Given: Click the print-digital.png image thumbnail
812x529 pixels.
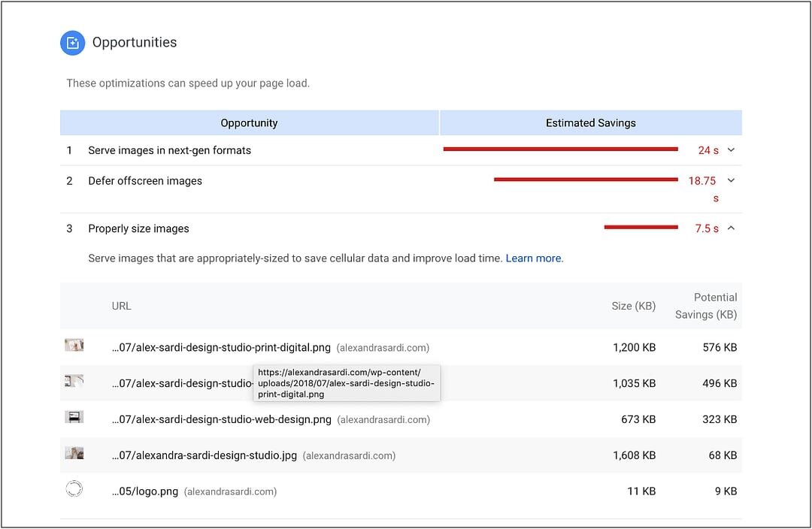Looking at the screenshot, I should [74, 346].
